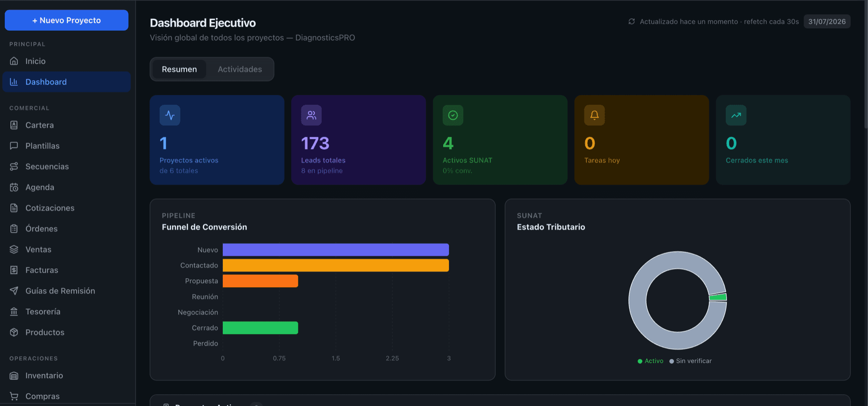Screen dimensions: 868x406
Task: Click the Plantillas message icon
Action: click(x=14, y=146)
